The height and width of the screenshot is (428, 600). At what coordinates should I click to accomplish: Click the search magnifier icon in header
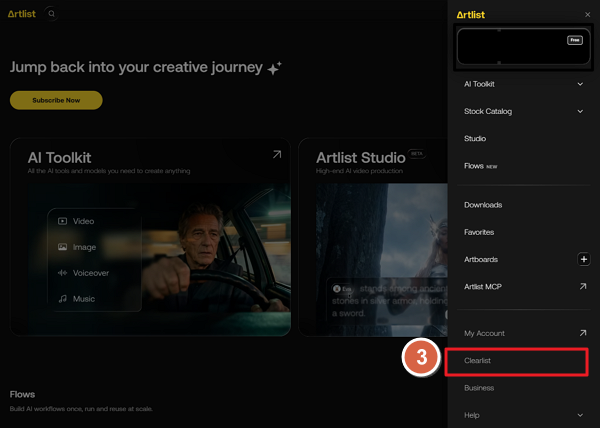(x=51, y=14)
